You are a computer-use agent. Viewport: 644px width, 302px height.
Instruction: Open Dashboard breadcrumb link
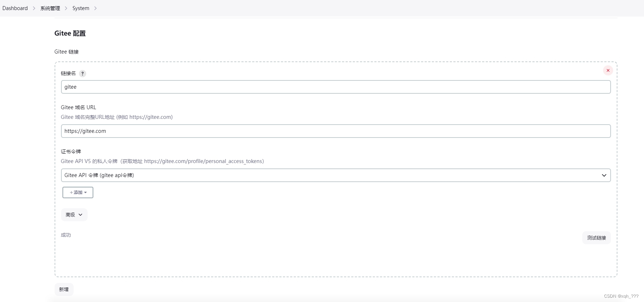[15, 8]
